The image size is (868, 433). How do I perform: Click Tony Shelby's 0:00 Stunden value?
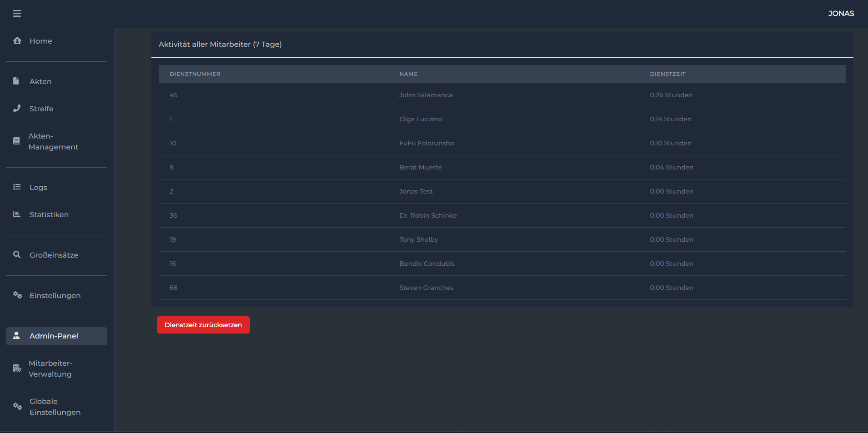click(x=672, y=239)
